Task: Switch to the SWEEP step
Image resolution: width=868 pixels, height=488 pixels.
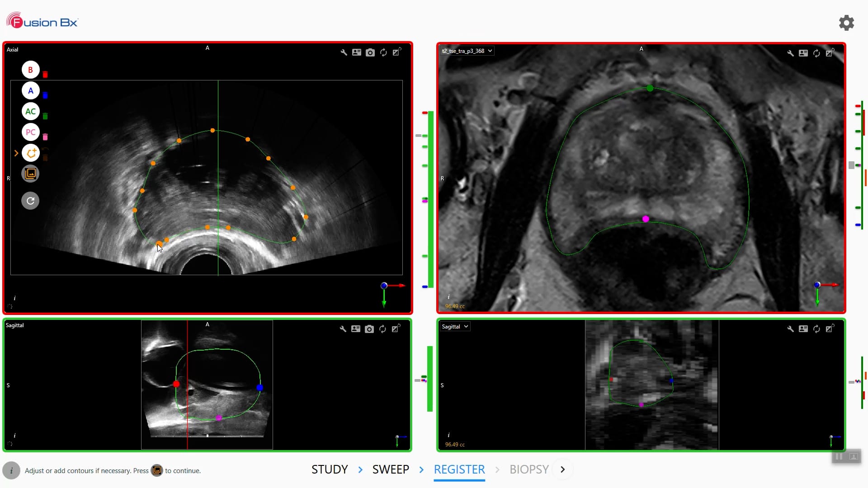Action: (391, 469)
